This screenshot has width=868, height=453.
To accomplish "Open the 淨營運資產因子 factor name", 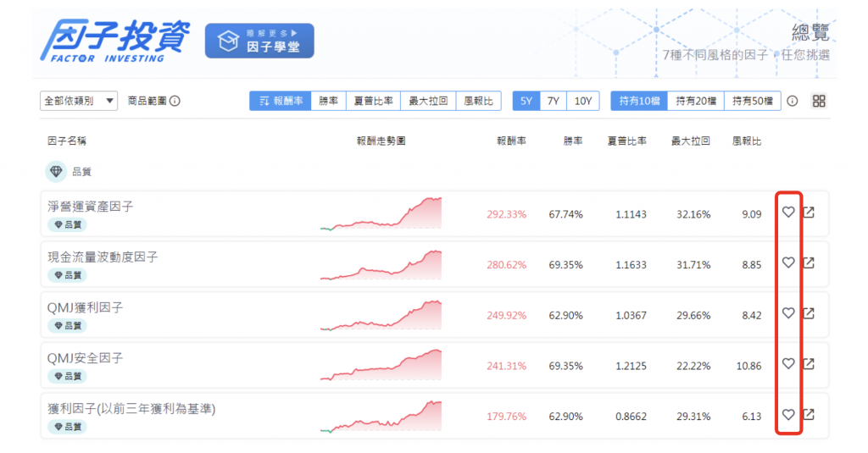I will [91, 207].
